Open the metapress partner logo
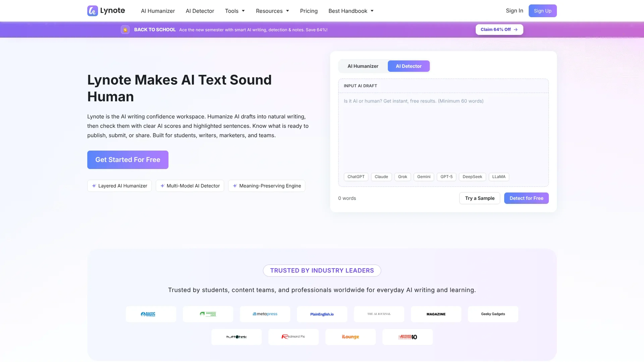 [265, 314]
